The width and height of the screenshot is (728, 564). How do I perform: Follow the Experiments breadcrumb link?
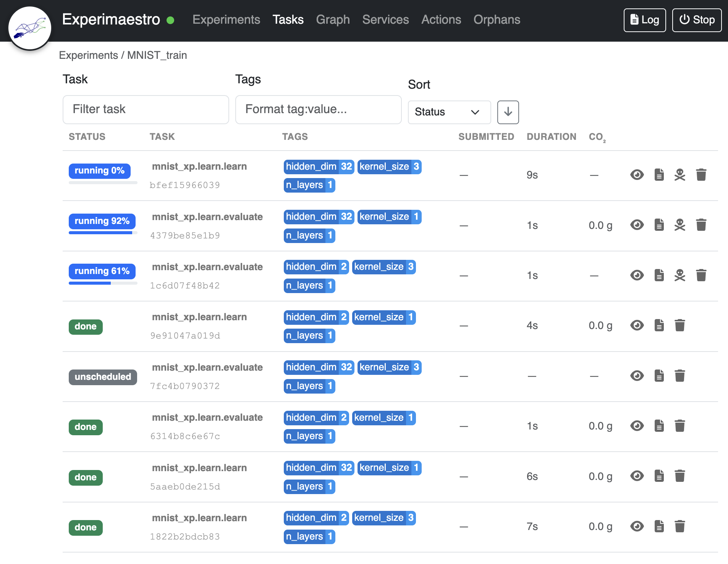[x=88, y=55]
